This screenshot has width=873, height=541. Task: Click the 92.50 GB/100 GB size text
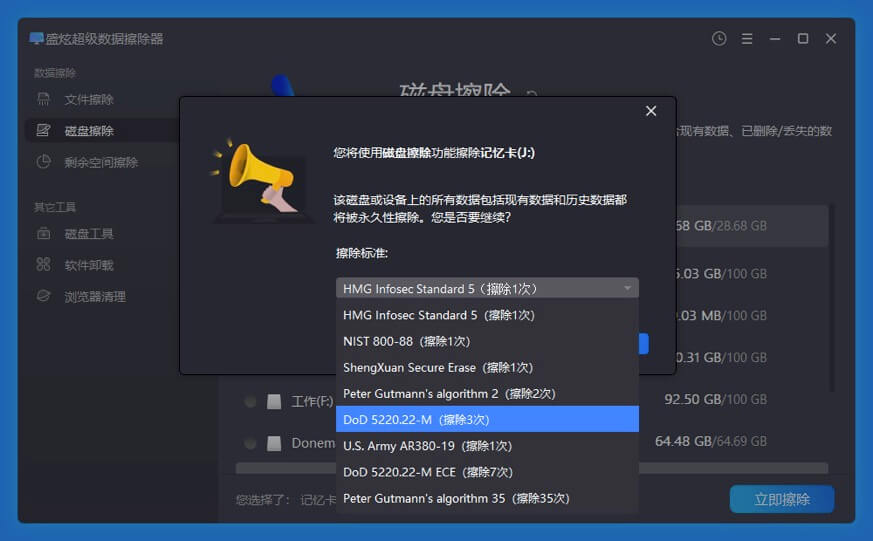point(715,399)
